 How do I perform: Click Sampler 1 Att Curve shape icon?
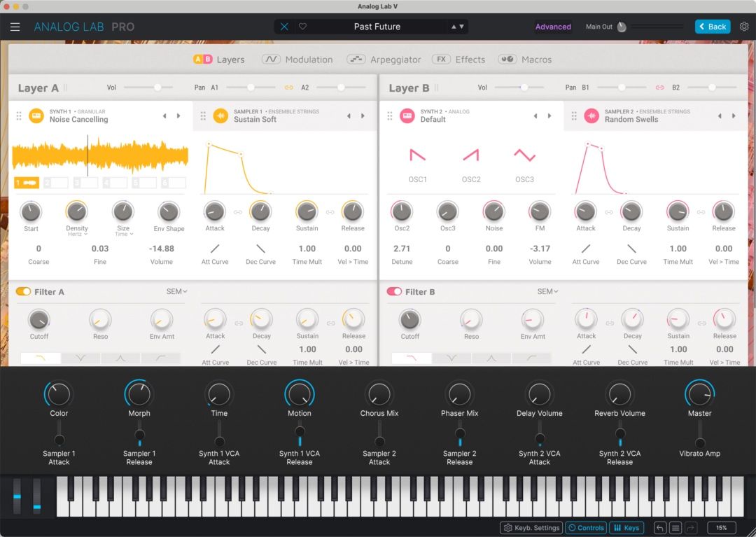click(215, 249)
